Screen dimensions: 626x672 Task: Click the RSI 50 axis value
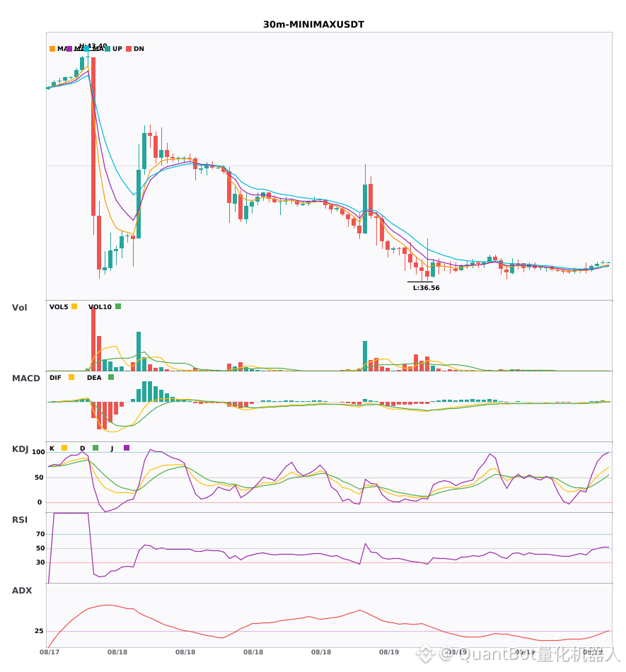(x=40, y=548)
